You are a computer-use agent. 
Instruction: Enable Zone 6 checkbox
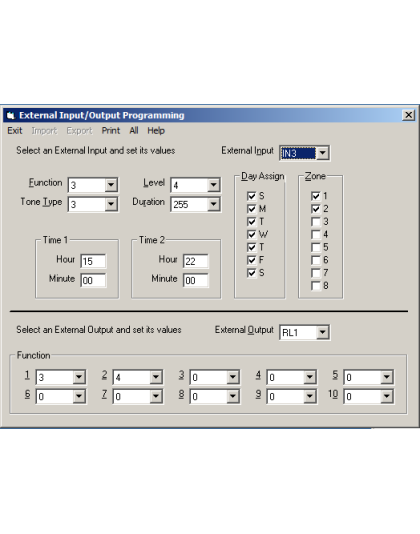316,260
